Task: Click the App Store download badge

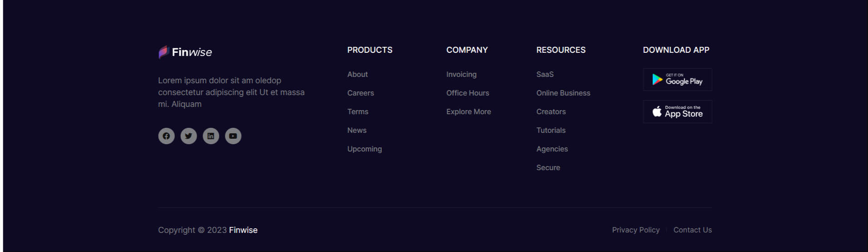Action: coord(677,111)
